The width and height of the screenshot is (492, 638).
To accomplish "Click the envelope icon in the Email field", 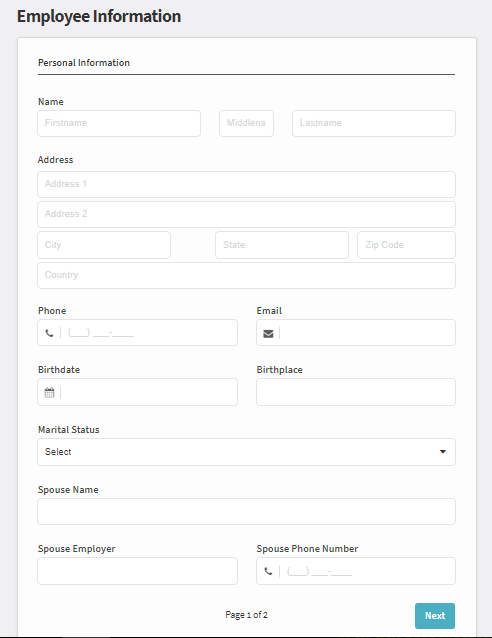I will 268,334.
